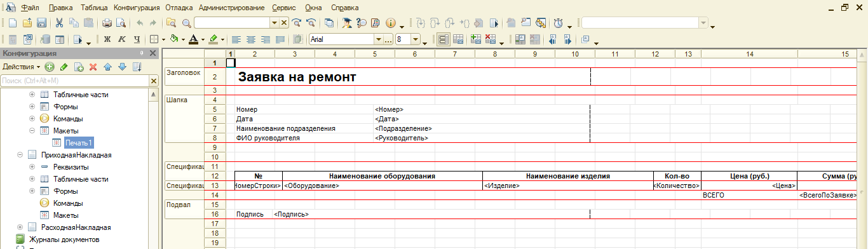
Task: Open the Отладка menu
Action: pos(180,8)
